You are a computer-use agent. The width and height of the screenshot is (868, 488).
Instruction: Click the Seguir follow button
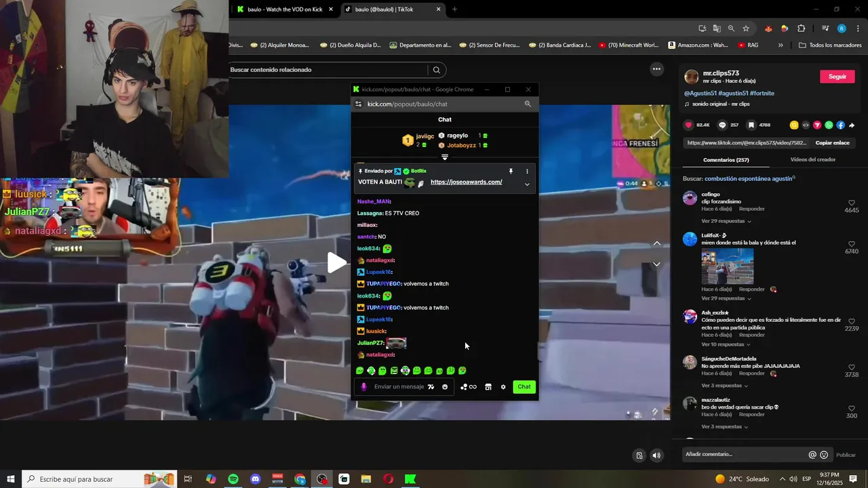pos(837,77)
